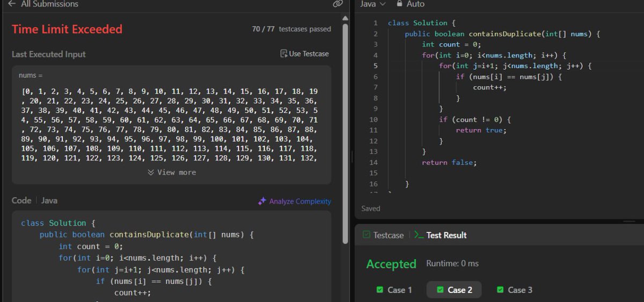Click the Code label in the submission panel

click(21, 200)
